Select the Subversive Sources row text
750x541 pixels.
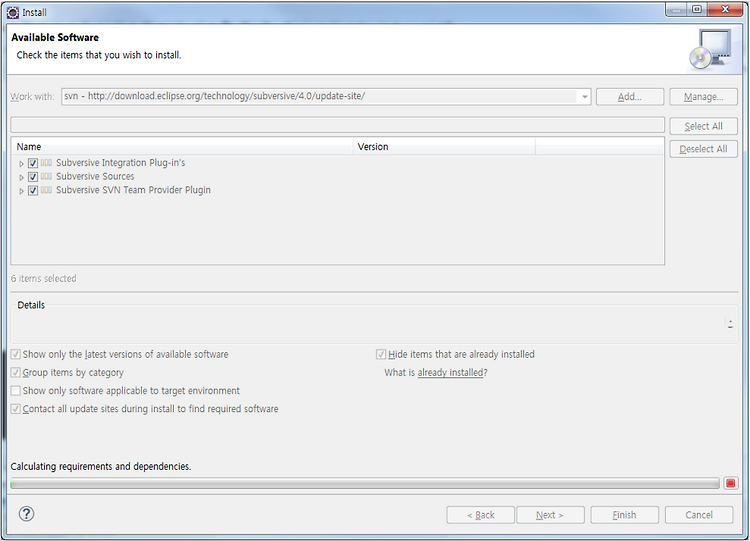(x=95, y=177)
